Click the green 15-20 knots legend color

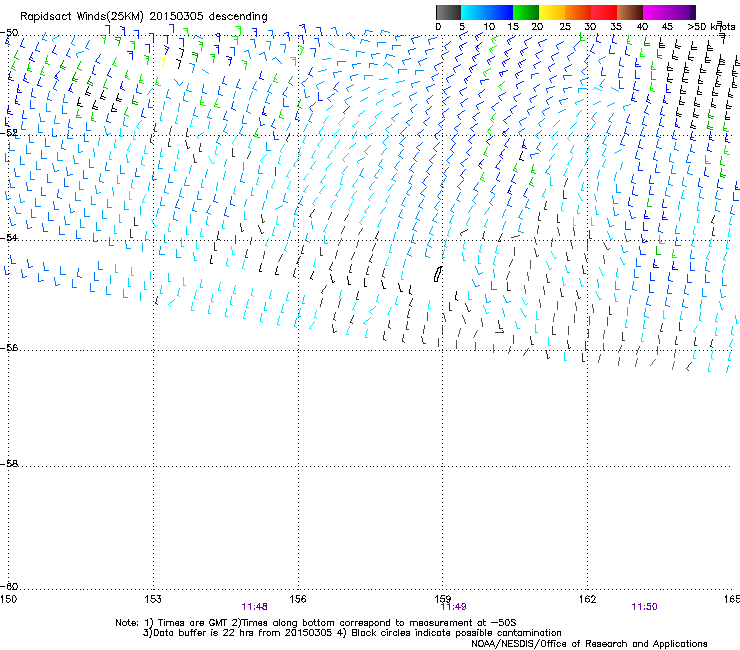pyautogui.click(x=526, y=12)
